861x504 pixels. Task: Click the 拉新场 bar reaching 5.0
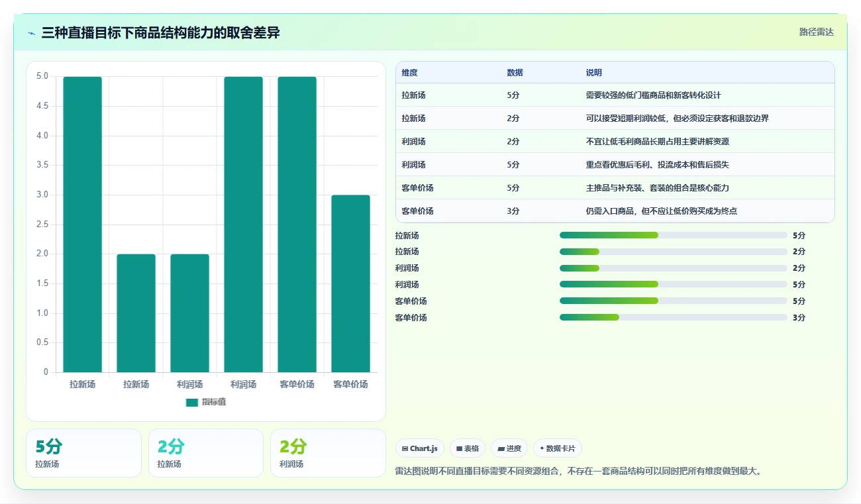click(83, 225)
